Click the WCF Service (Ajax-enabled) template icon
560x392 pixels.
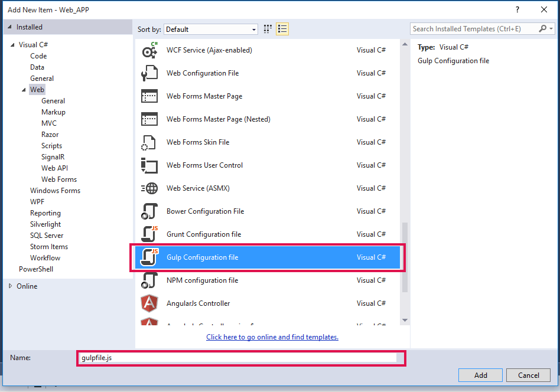tap(149, 50)
